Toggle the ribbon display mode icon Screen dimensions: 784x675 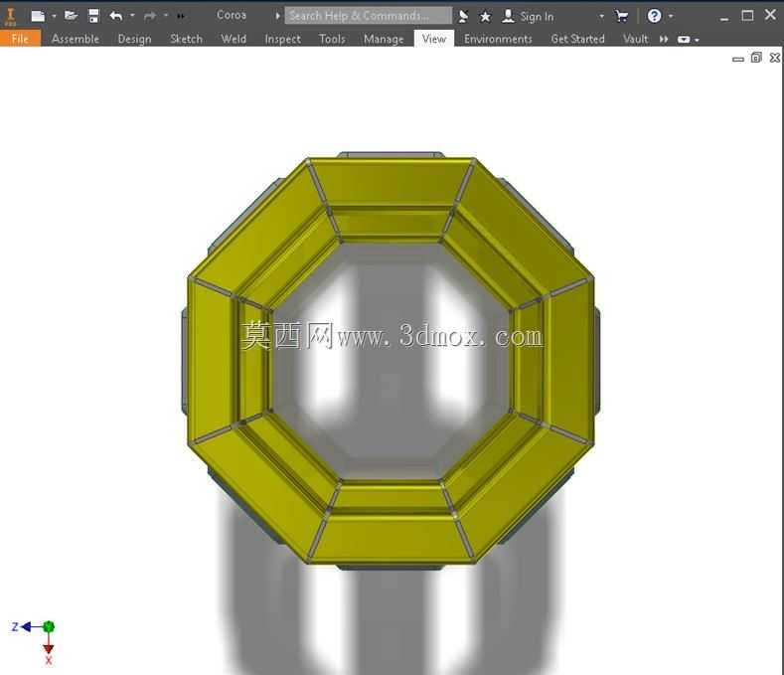(x=684, y=39)
